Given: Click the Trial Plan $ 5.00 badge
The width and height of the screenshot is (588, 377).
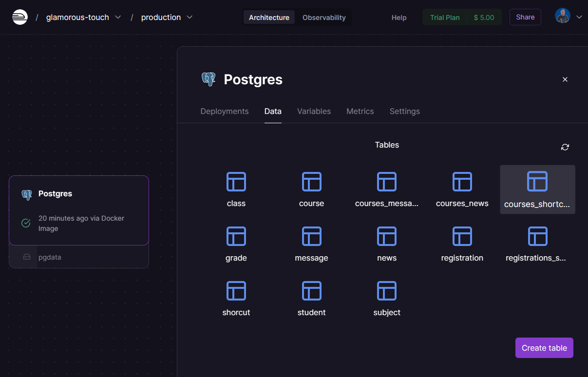Looking at the screenshot, I should click(462, 18).
